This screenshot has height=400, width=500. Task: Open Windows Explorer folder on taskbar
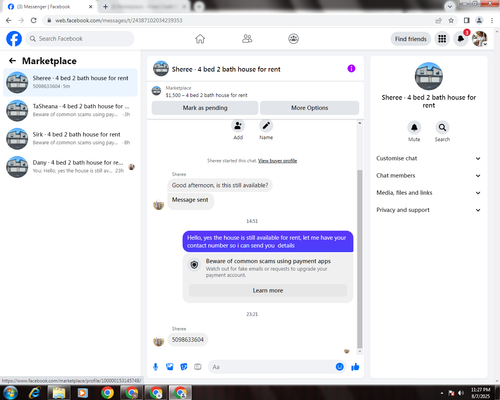pos(59,393)
